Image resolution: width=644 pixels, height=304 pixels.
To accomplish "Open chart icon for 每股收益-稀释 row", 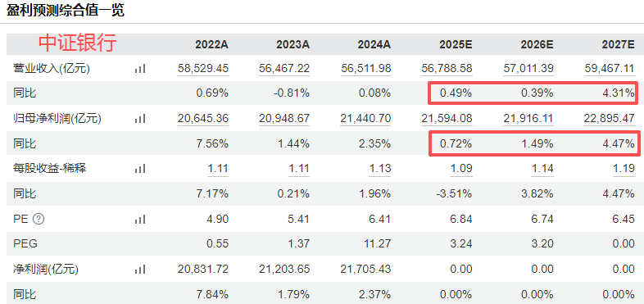I will coord(140,169).
